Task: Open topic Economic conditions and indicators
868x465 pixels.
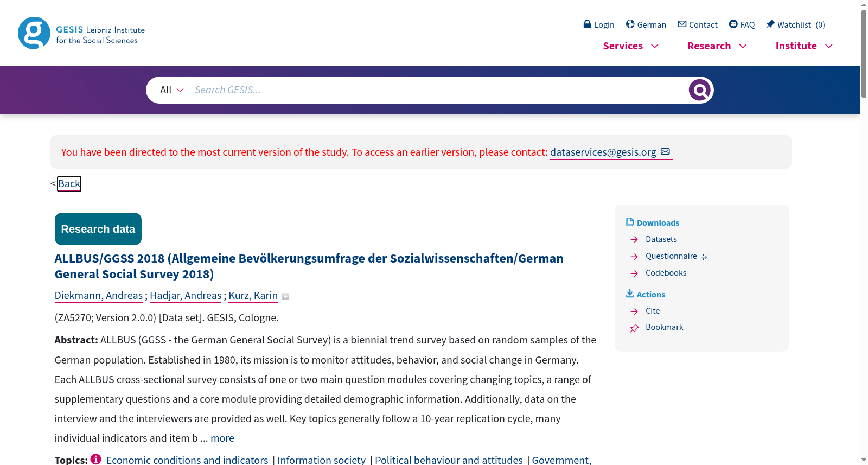Action: 187,460
